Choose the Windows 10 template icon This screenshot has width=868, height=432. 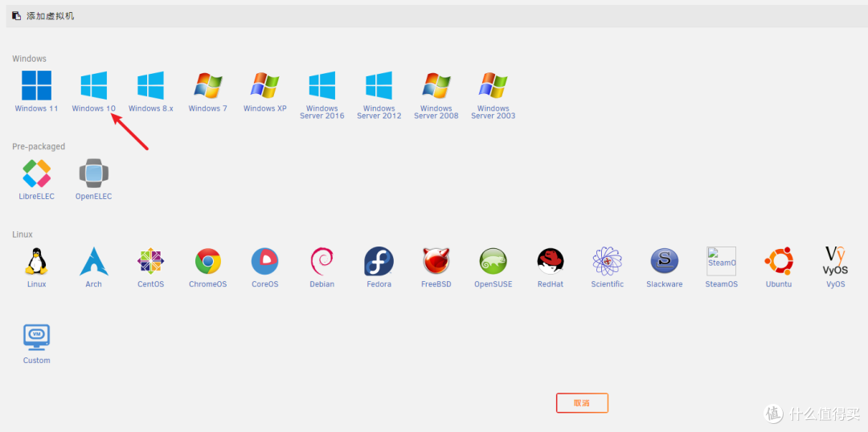(x=93, y=85)
